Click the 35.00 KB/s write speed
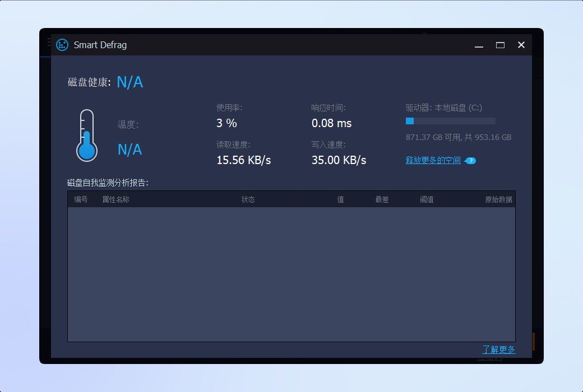This screenshot has height=392, width=583. 339,160
